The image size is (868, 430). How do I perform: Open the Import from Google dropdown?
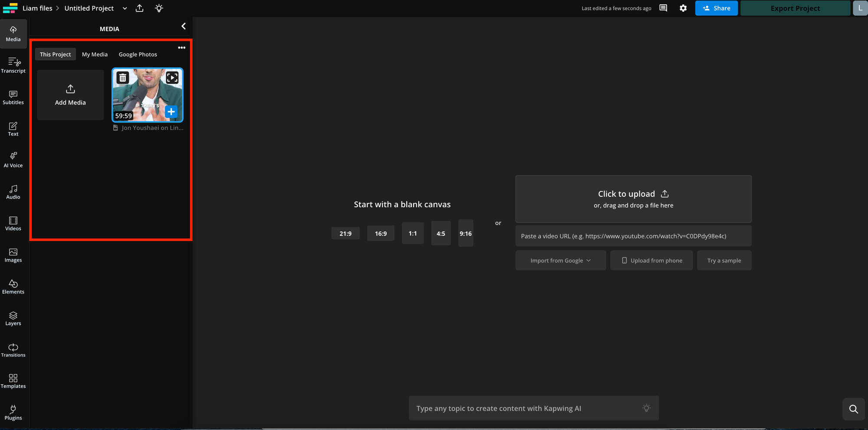560,260
